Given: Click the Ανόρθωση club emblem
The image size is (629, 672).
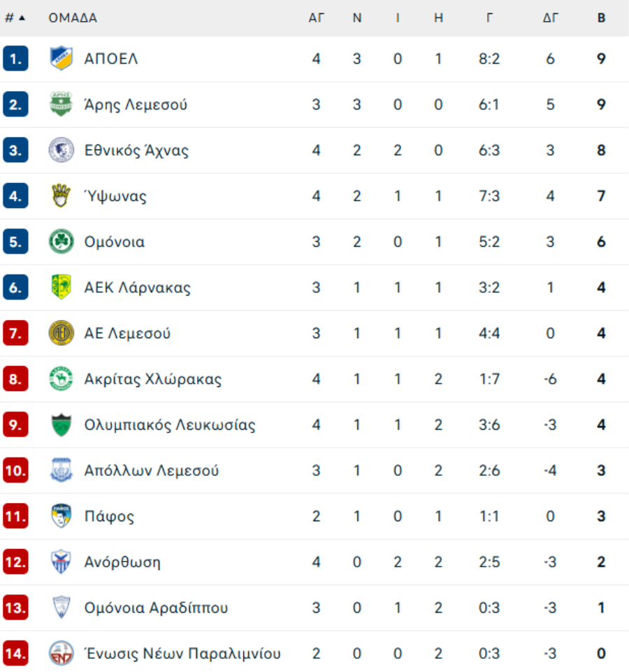Looking at the screenshot, I should click(61, 562).
